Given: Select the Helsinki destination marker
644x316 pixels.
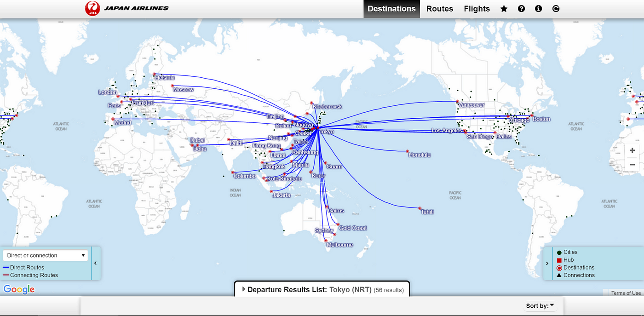Looking at the screenshot, I should click(154, 74).
